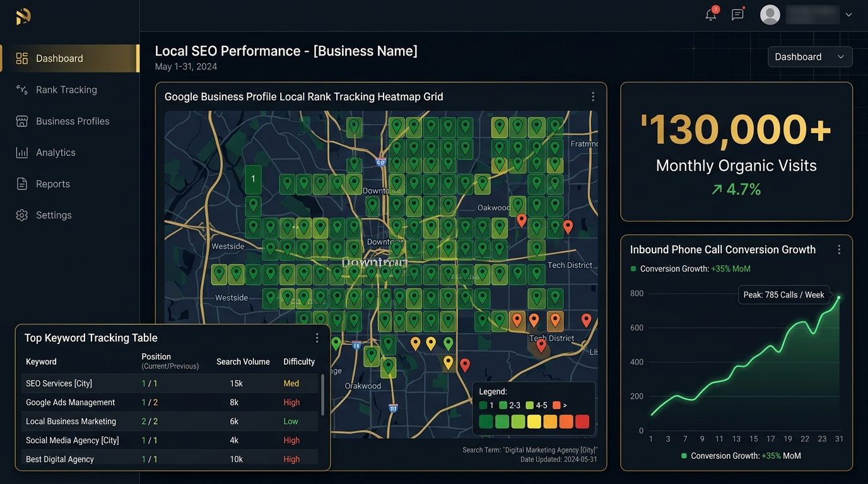Sort by the 'Difficulty' column header
The height and width of the screenshot is (484, 868).
[x=299, y=362]
